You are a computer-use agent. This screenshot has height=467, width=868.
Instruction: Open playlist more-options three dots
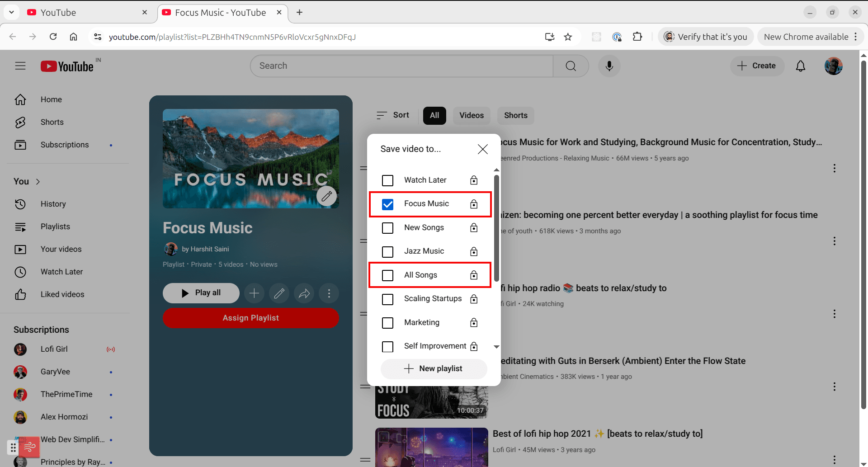329,293
